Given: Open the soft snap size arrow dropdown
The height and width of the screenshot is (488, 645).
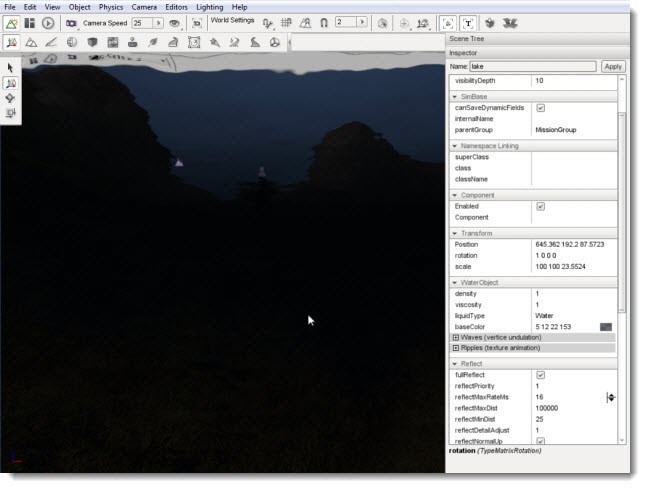Looking at the screenshot, I should (362, 22).
